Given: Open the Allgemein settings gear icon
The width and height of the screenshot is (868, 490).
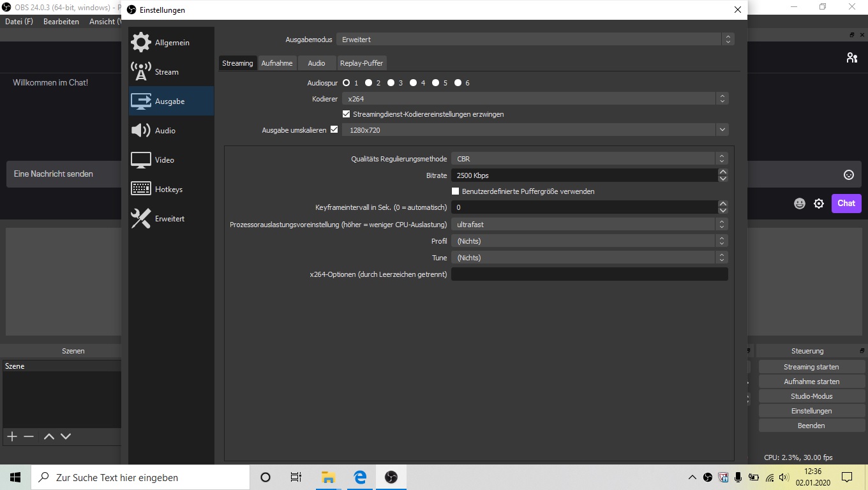Looking at the screenshot, I should tap(141, 42).
